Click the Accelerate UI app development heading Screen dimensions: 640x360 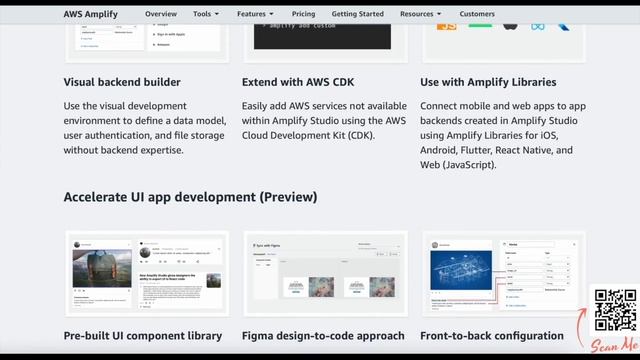coord(190,197)
